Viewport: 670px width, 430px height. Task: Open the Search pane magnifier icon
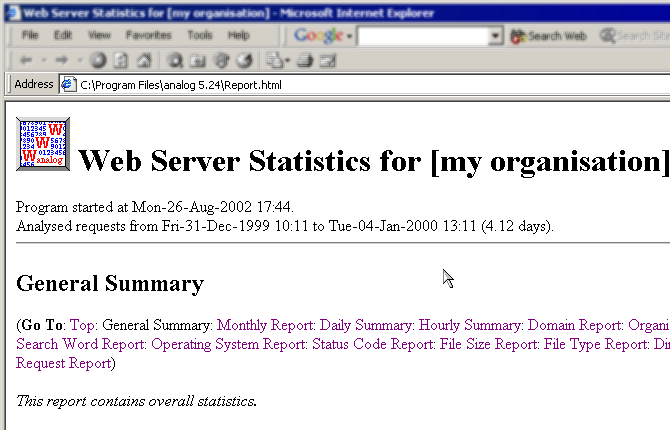coord(175,60)
